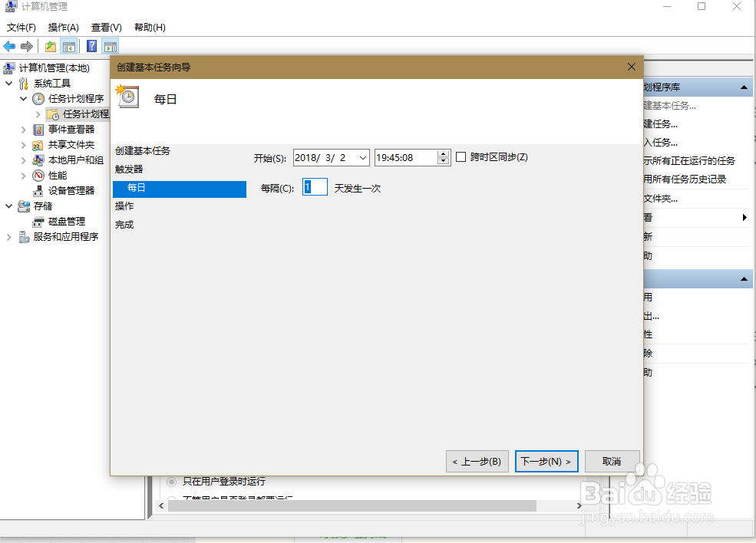Viewport: 756px width, 543px height.
Task: Click inside the 每隔 days input field
Action: pyautogui.click(x=315, y=186)
